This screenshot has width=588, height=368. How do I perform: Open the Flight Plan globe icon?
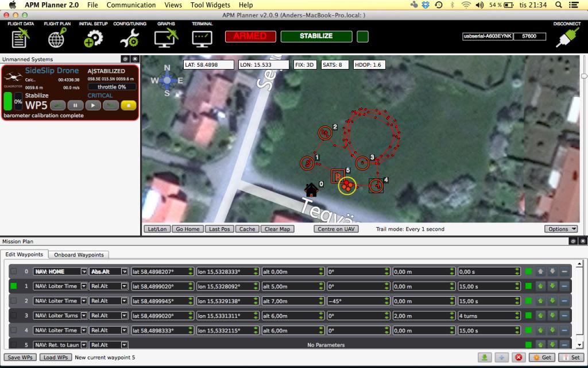(57, 37)
